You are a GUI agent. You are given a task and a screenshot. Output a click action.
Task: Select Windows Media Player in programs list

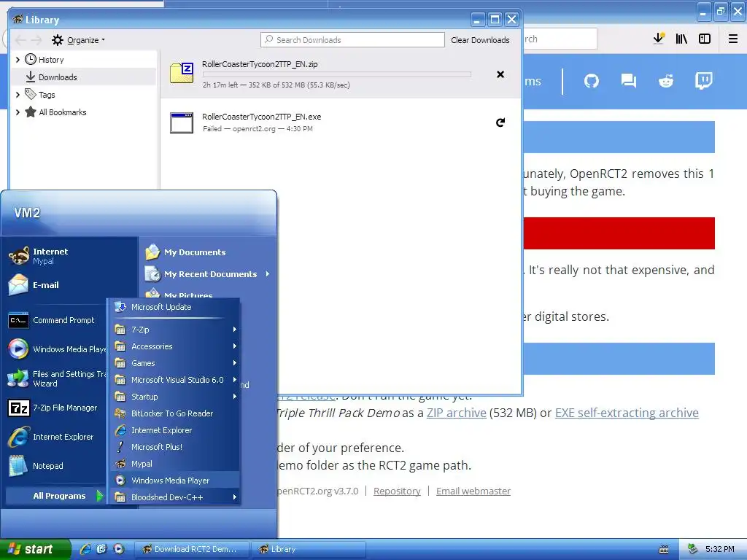coord(174,481)
